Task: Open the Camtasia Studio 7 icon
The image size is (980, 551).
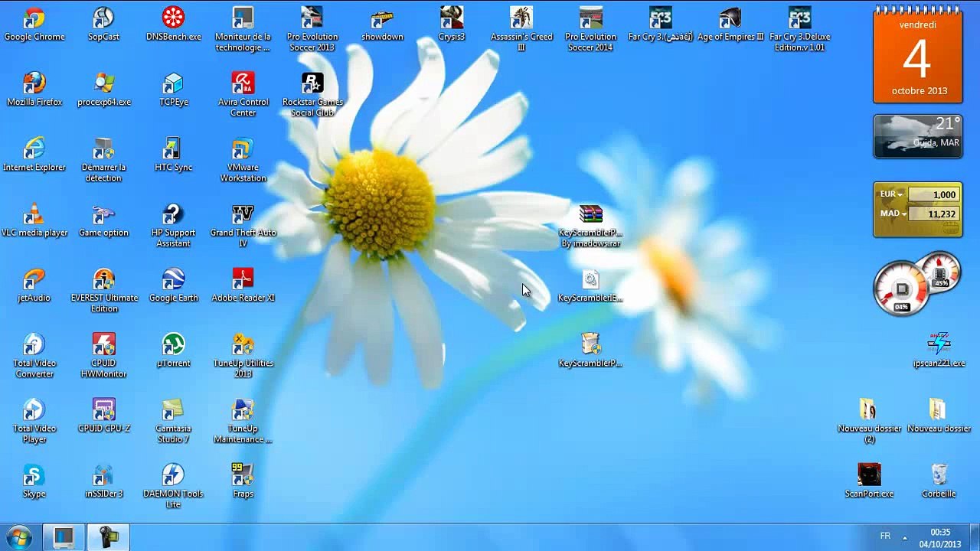Action: coord(173,420)
